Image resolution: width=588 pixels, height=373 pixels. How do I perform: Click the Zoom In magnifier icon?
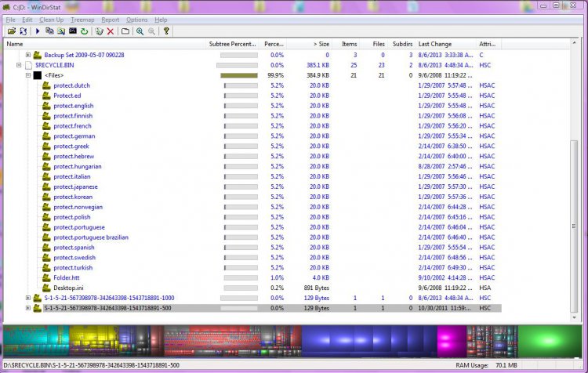(x=140, y=31)
